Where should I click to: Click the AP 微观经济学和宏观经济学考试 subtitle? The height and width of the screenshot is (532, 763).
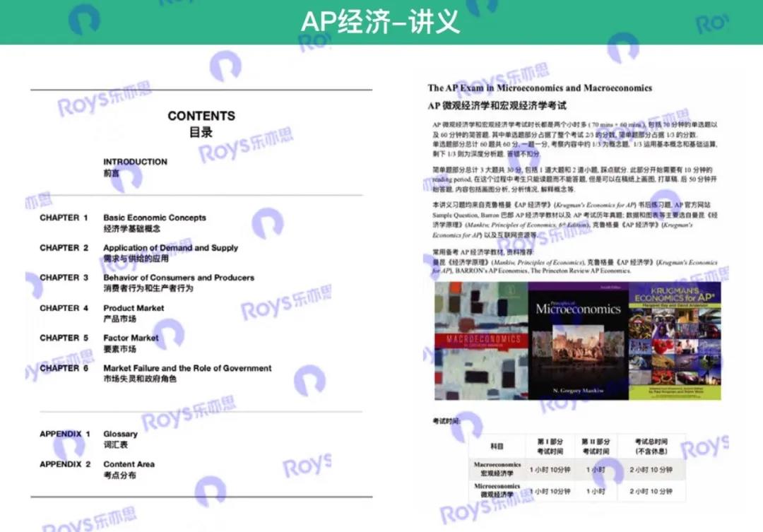(x=497, y=105)
